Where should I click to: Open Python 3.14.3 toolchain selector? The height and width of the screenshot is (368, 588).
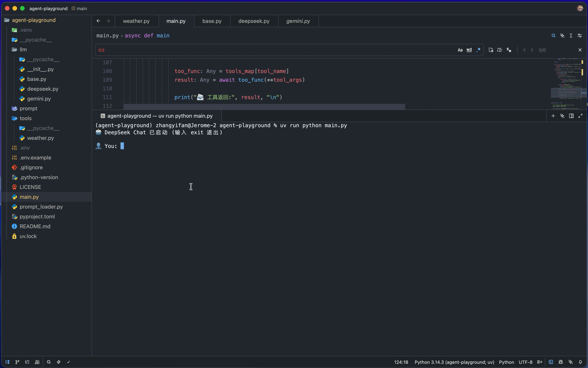pyautogui.click(x=454, y=362)
